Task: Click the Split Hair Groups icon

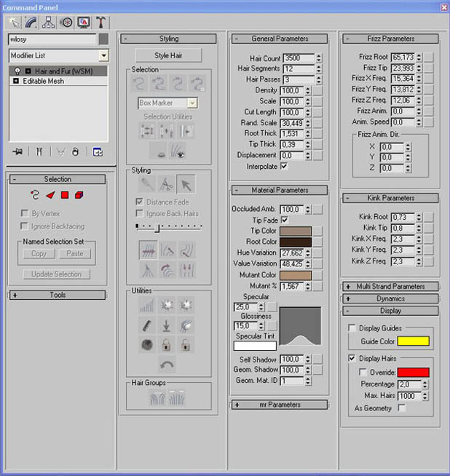Action: [x=157, y=398]
